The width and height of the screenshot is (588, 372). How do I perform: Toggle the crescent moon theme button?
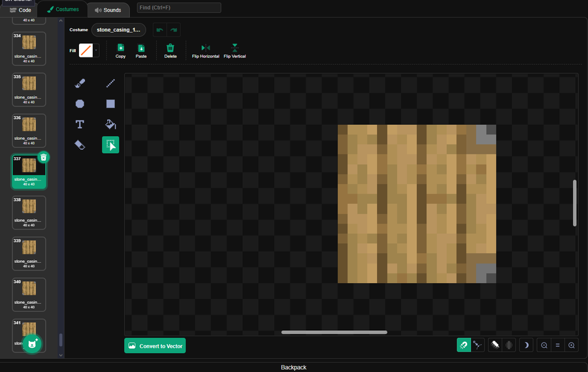pos(526,345)
